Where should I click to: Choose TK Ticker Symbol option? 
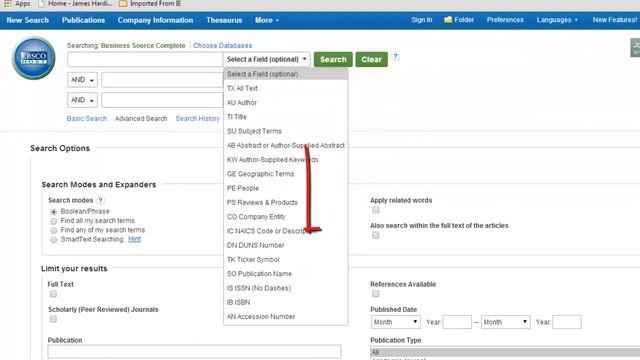point(286,260)
